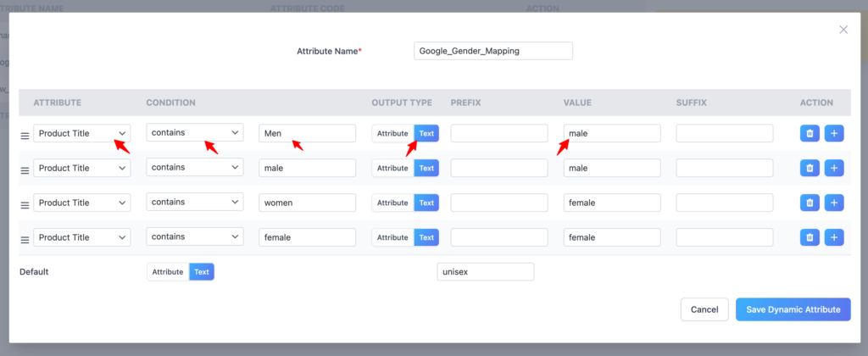Click the Suffix field in the 'women' row
The image size is (868, 356).
pos(725,203)
